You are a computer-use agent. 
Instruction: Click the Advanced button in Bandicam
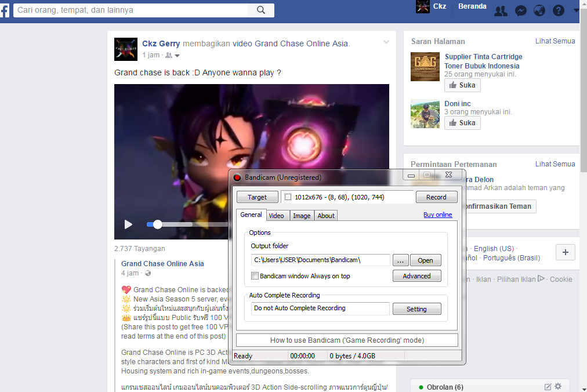(416, 276)
